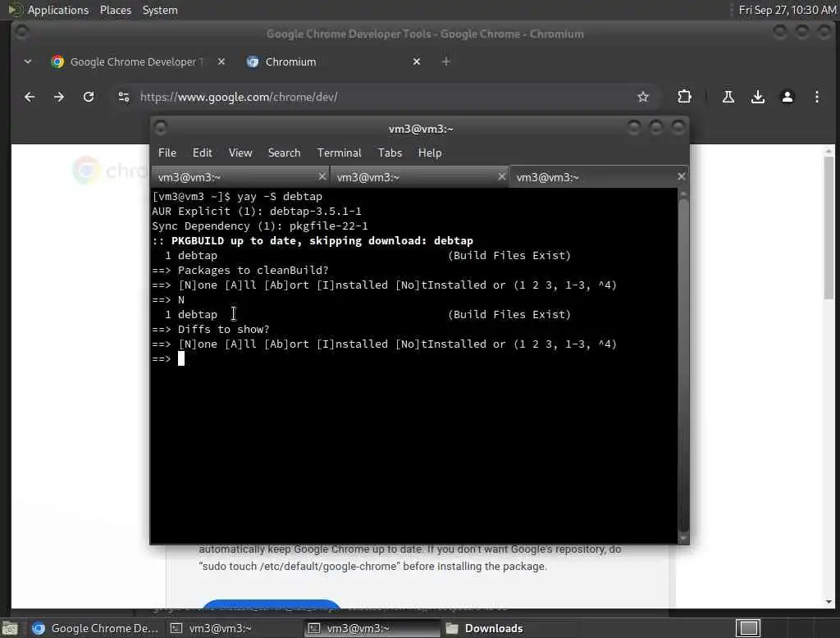Switch to active vm3@vm3:~ taskbar item

372,628
